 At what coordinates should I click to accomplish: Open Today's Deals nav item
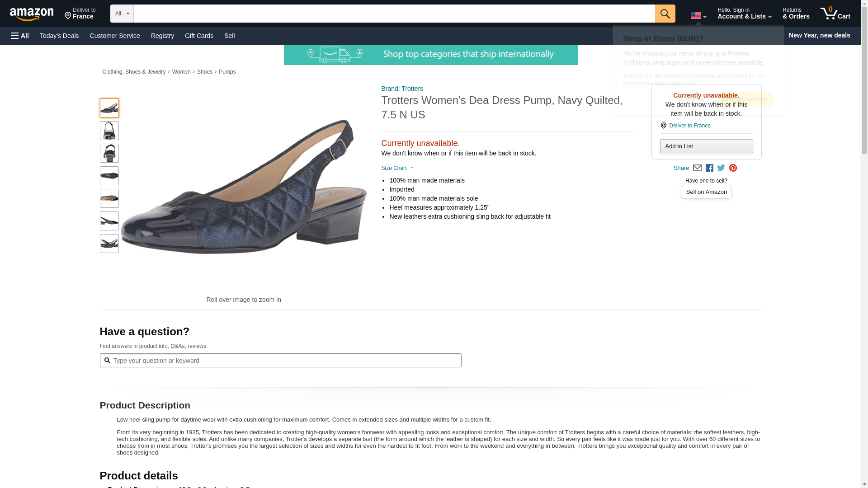59,36
